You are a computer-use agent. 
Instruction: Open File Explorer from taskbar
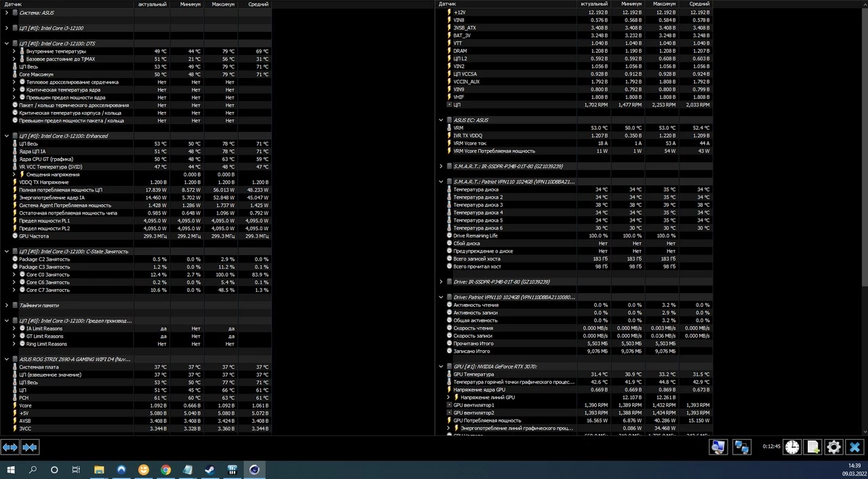(x=99, y=470)
